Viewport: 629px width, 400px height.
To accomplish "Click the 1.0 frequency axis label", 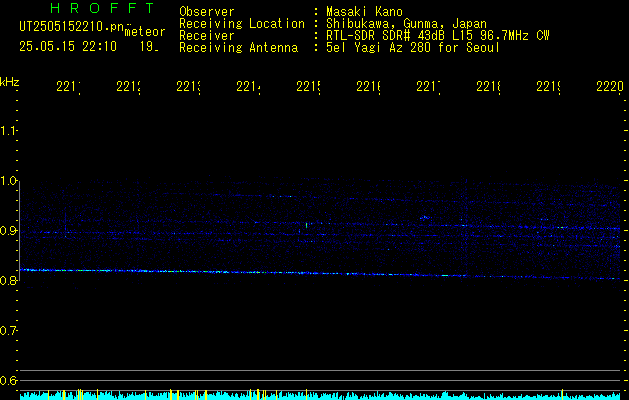I will [8, 181].
